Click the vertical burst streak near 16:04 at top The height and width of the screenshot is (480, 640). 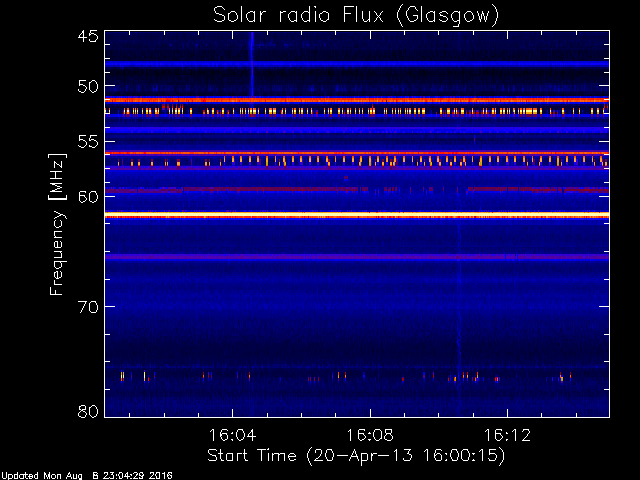click(x=252, y=64)
